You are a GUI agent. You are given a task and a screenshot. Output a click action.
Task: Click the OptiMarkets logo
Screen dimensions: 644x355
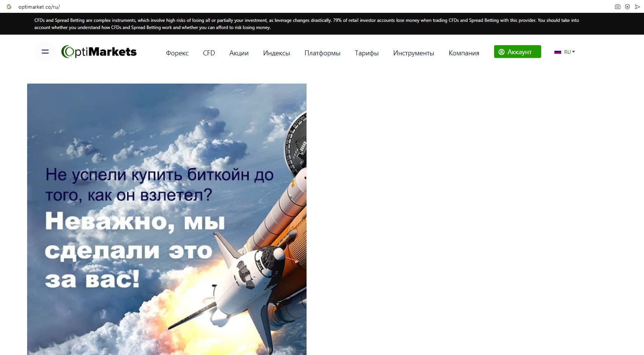point(99,52)
